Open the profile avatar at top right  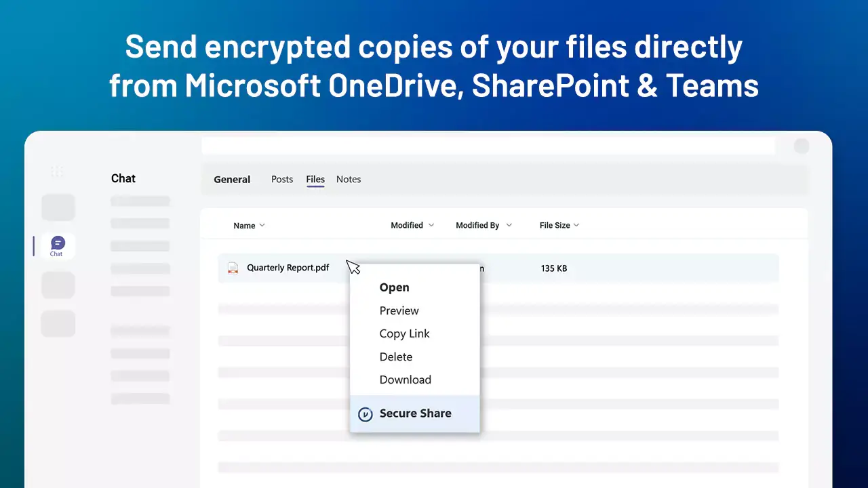coord(802,146)
